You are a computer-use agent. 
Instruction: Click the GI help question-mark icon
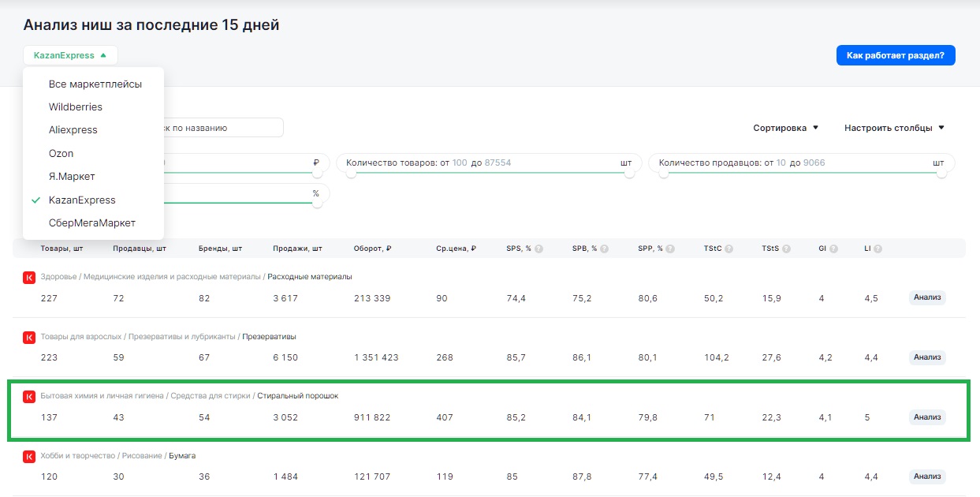tap(833, 248)
